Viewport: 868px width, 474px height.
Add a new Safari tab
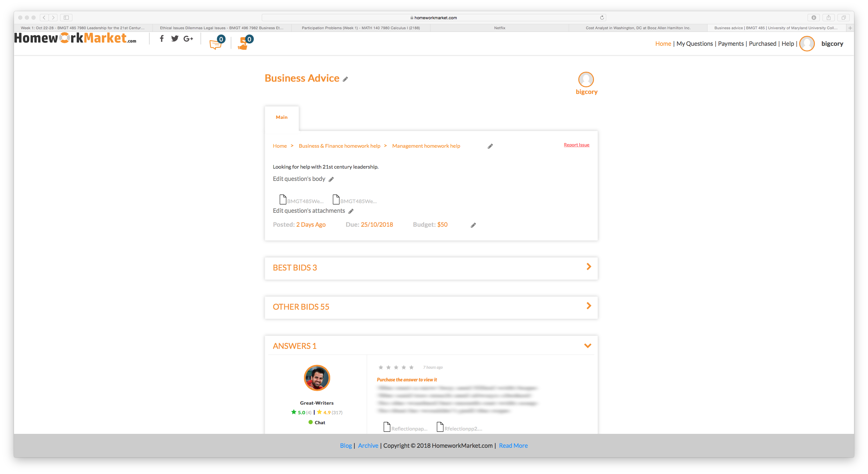(850, 28)
